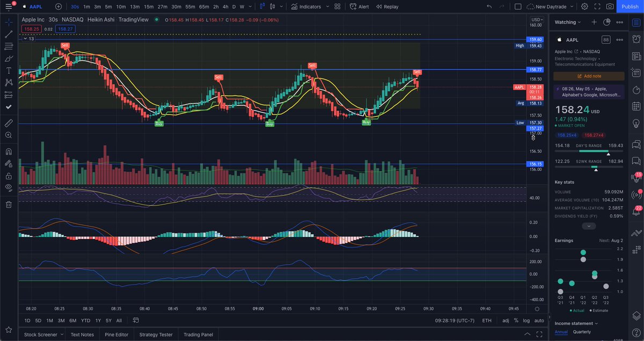This screenshot has height=341, width=644.
Task: Remove drawings with the trash icon
Action: (x=9, y=204)
